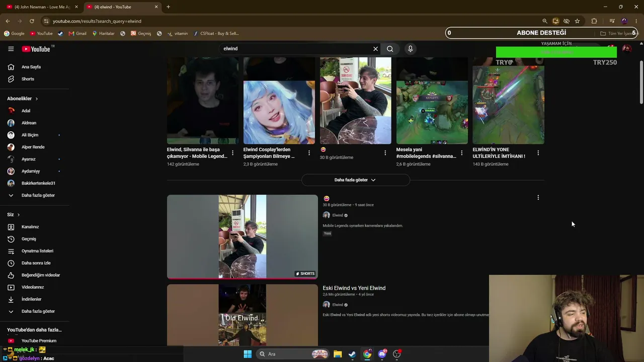Play the Elwind Cosplay short thumbnail
Screen dimensions: 644x362
(x=279, y=101)
